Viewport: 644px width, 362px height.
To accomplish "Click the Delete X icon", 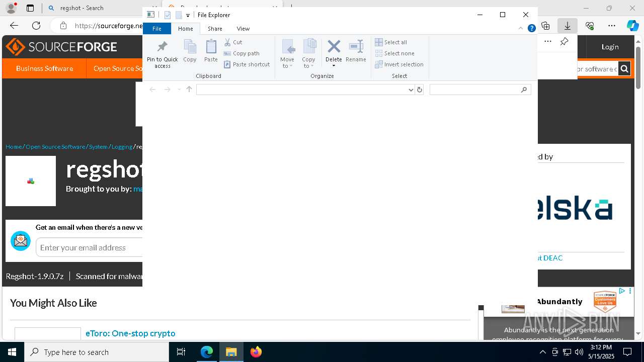I will pos(334,47).
